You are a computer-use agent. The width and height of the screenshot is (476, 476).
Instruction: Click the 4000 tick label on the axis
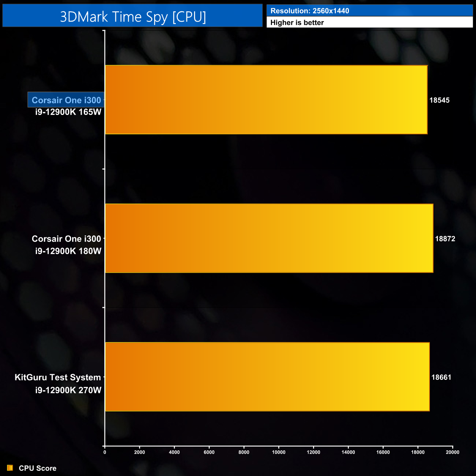[174, 452]
